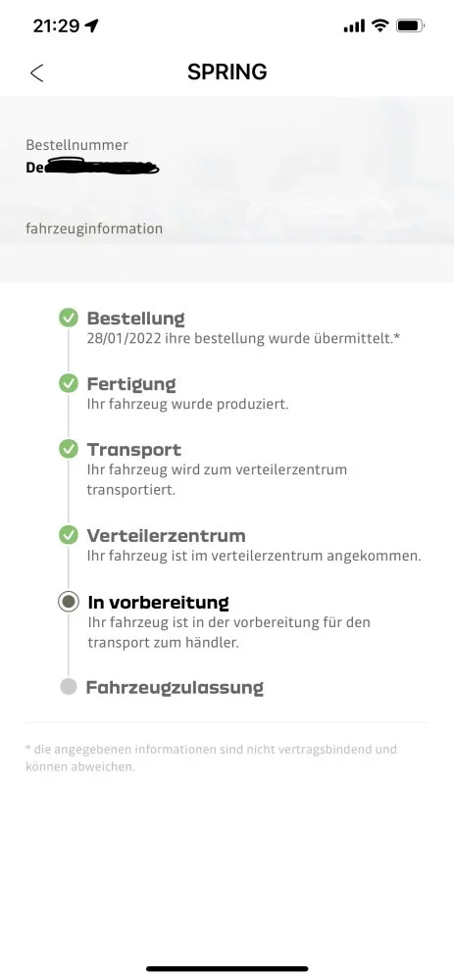The width and height of the screenshot is (454, 980).
Task: Open the Verteilerzentrum step heading
Action: coord(166,536)
